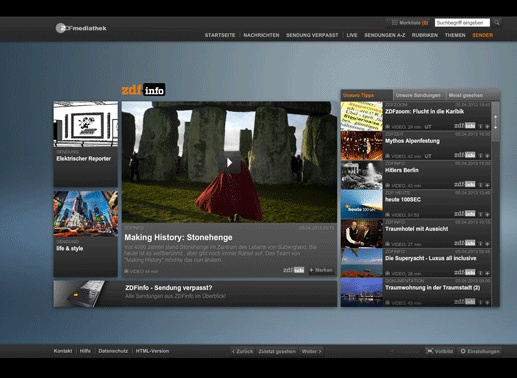This screenshot has width=517, height=378.
Task: Click the Zuletzt gesehen button
Action: pyautogui.click(x=277, y=351)
